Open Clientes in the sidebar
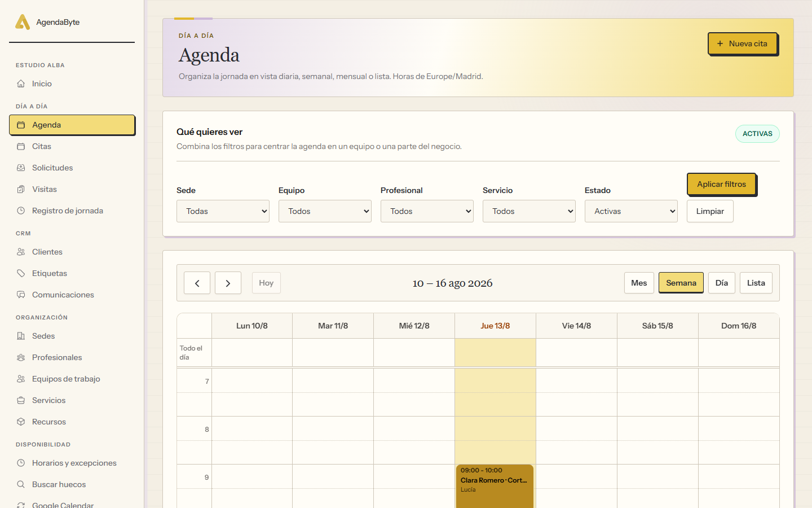This screenshot has width=812, height=508. tap(72, 252)
